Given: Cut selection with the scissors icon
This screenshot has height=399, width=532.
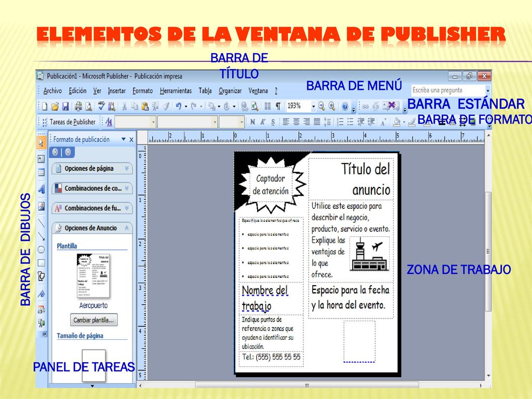Looking at the screenshot, I should tap(124, 107).
